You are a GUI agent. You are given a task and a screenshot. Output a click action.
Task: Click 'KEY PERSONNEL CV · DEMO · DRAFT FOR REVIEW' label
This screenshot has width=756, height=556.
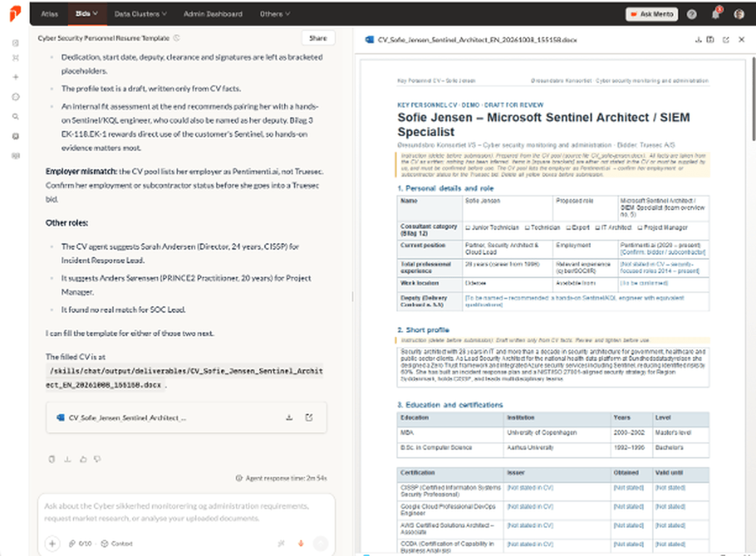pyautogui.click(x=471, y=105)
